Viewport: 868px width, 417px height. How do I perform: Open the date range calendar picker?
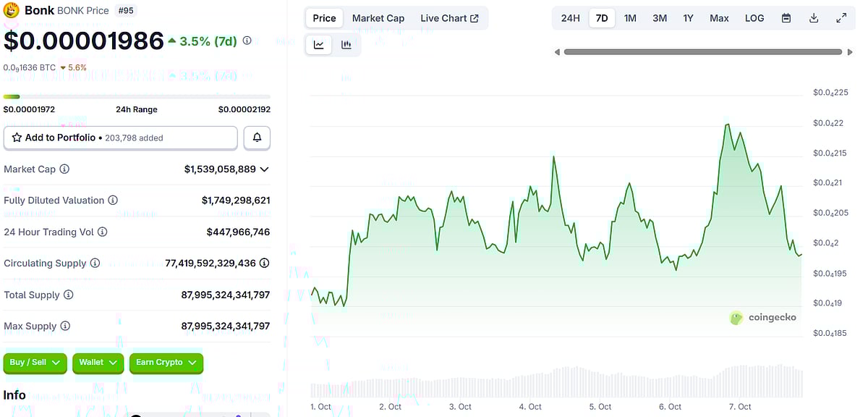pyautogui.click(x=786, y=17)
